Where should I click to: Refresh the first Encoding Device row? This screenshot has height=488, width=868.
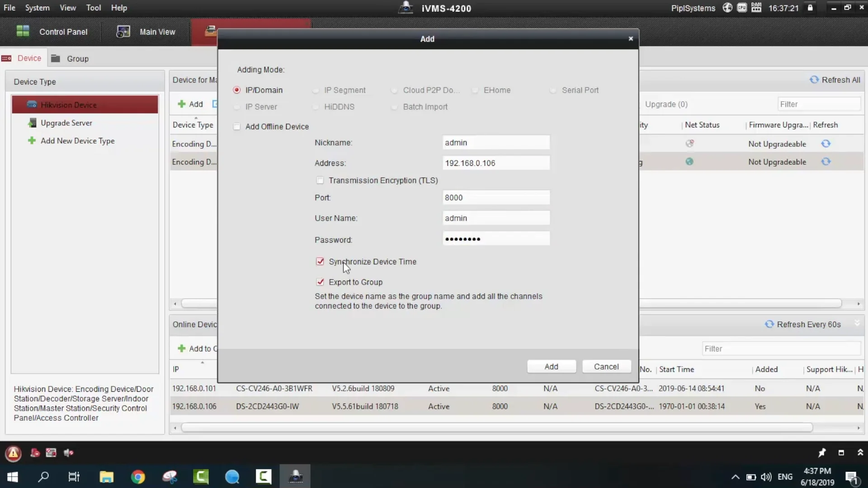826,144
